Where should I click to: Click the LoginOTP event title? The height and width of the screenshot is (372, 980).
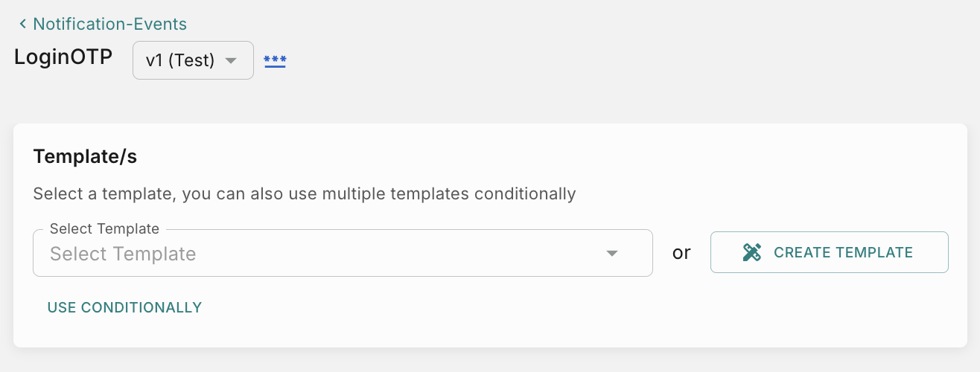pyautogui.click(x=63, y=58)
